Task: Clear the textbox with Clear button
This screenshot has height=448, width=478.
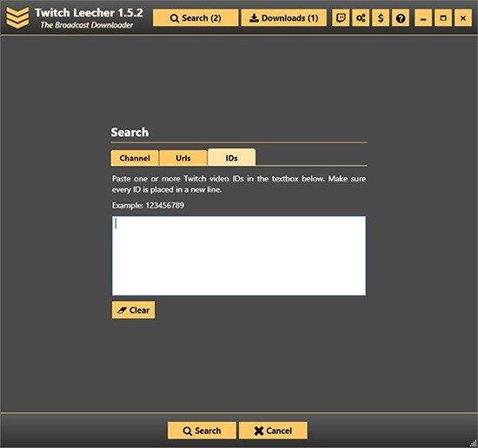Action: pyautogui.click(x=133, y=310)
